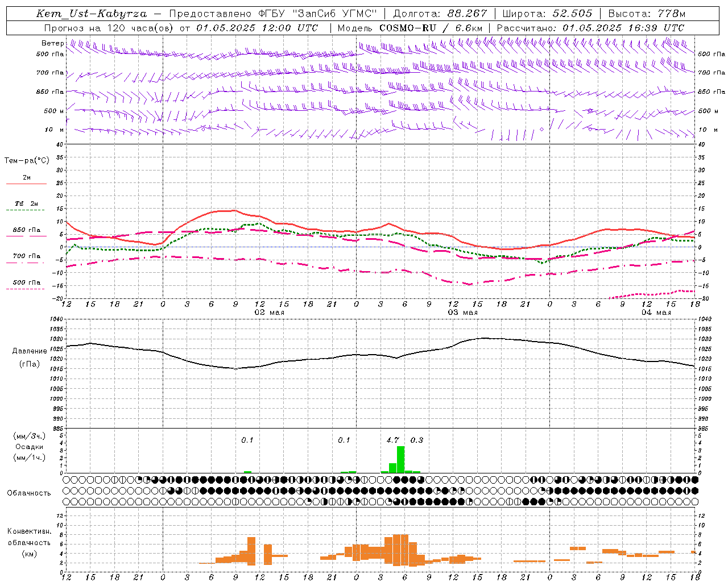Screen dimensions: 728x582
Task: Click the Прогноз на 120 часа(ов) text
Action: click(x=109, y=28)
